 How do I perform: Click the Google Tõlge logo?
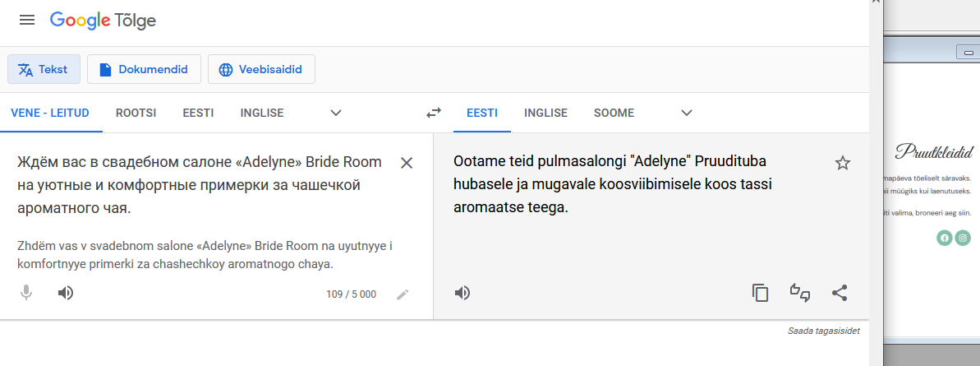[104, 21]
